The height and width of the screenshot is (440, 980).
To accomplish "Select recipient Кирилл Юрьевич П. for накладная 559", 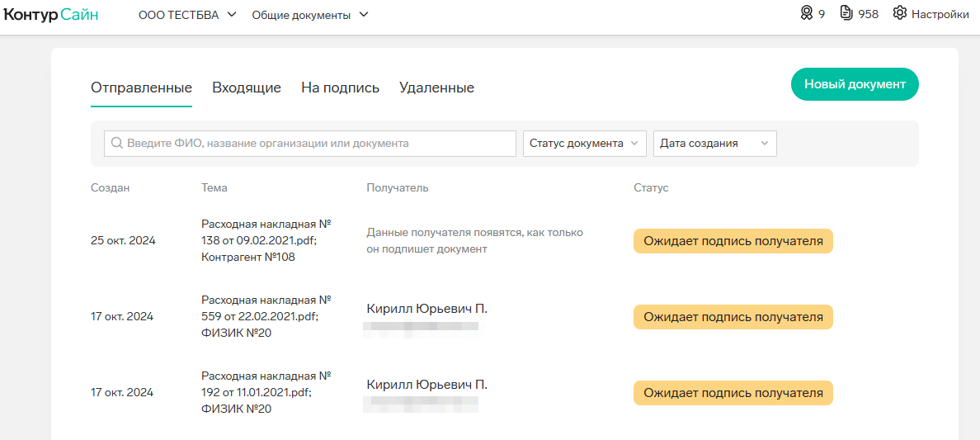I will tap(426, 309).
